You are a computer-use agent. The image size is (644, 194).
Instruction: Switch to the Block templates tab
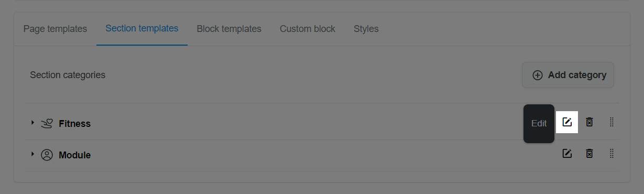coord(229,29)
